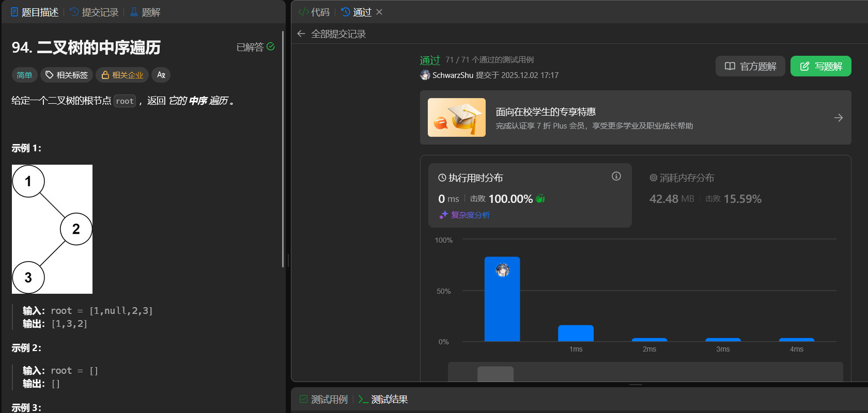The width and height of the screenshot is (868, 413).
Task: Click the chart range slider handle
Action: click(495, 374)
